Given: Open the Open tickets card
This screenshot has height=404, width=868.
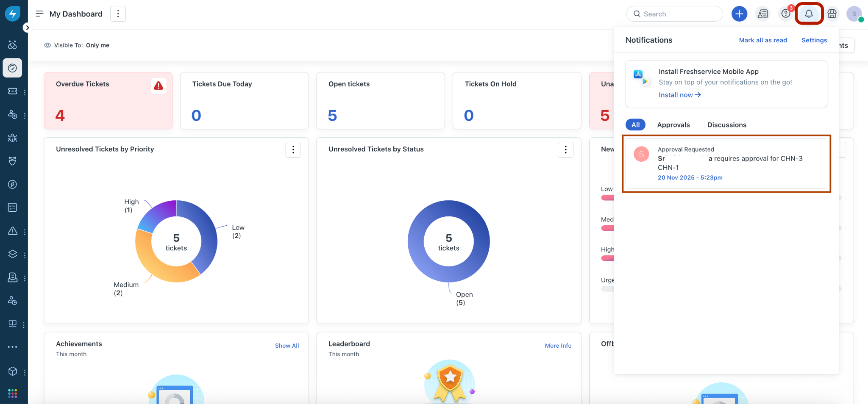Looking at the screenshot, I should (381, 101).
